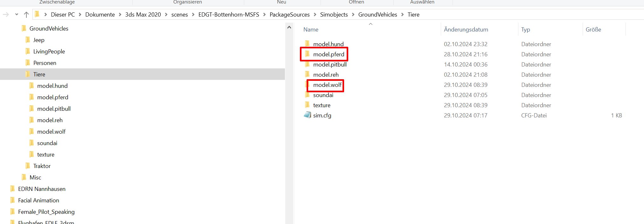Viewport: 644px width, 224px height.
Task: Select 3ds Max 2020 breadcrumb
Action: point(143,15)
